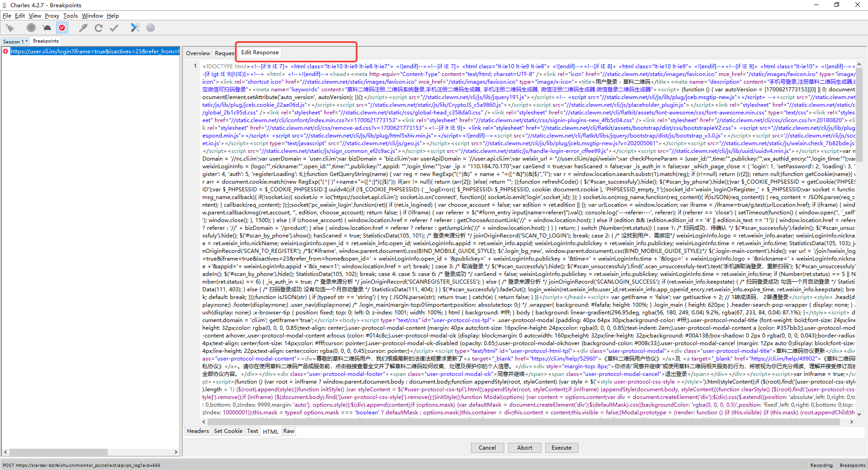The width and height of the screenshot is (868, 470).
Task: Toggle the Record button in toolbar
Action: click(x=31, y=28)
